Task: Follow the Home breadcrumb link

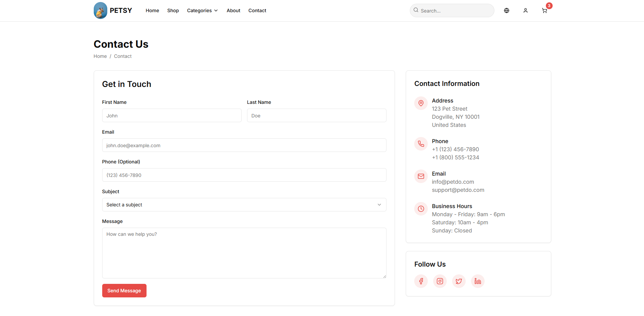Action: click(100, 56)
